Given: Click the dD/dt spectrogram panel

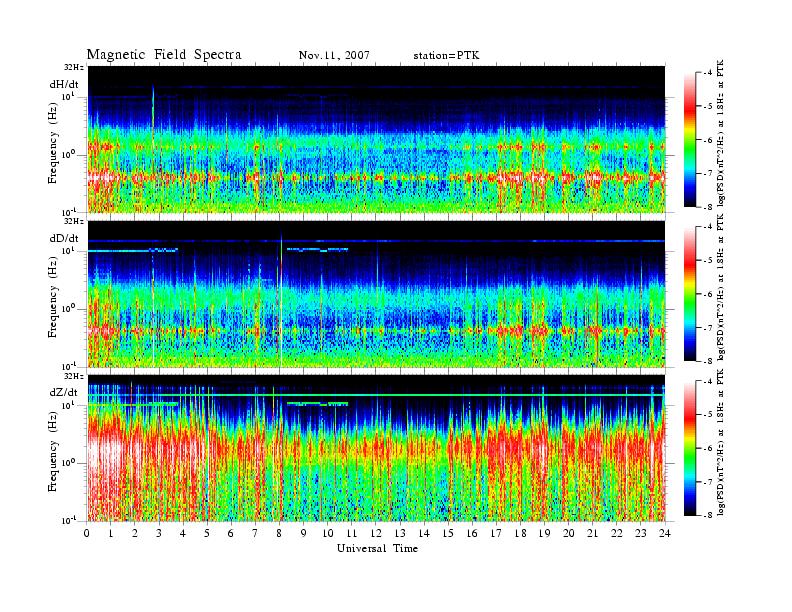Looking at the screenshot, I should 376,294.
